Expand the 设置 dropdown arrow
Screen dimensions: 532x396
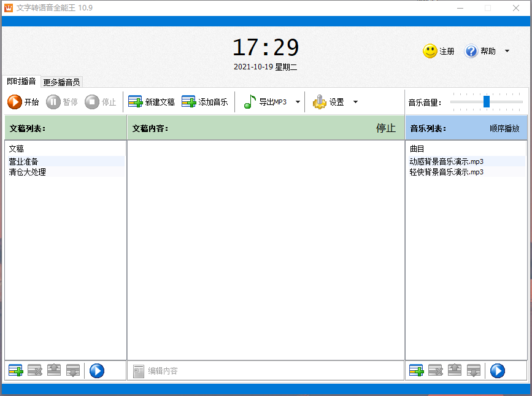click(355, 102)
